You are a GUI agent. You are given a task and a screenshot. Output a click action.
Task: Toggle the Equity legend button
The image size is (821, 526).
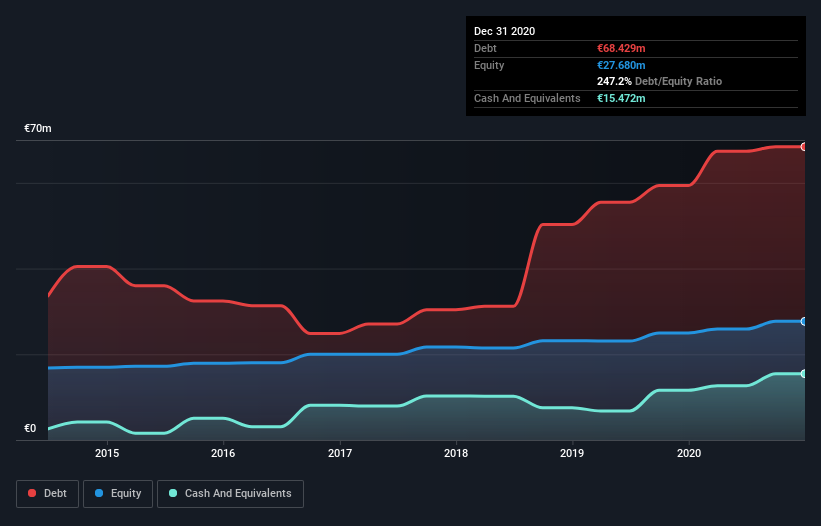point(118,494)
